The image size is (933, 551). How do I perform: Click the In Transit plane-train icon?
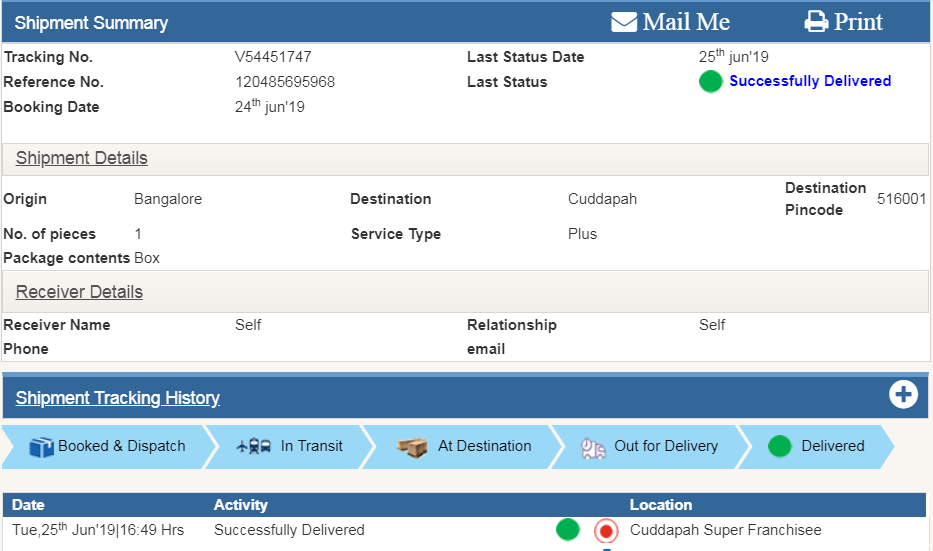(254, 447)
